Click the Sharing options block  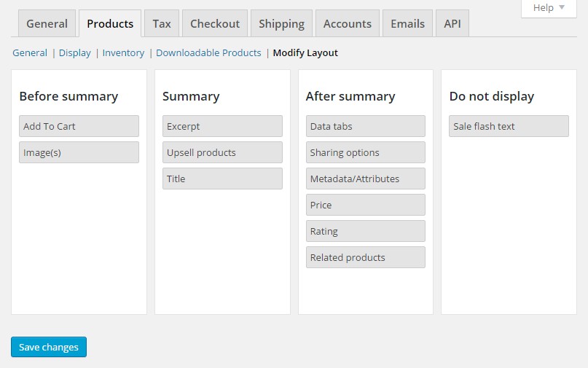pos(365,152)
